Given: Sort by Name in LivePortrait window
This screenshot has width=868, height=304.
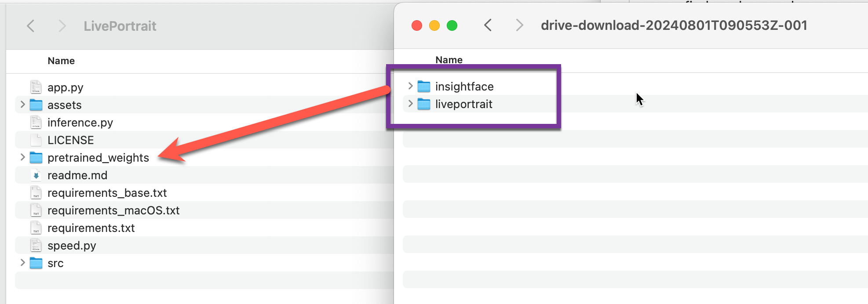Looking at the screenshot, I should coord(61,61).
